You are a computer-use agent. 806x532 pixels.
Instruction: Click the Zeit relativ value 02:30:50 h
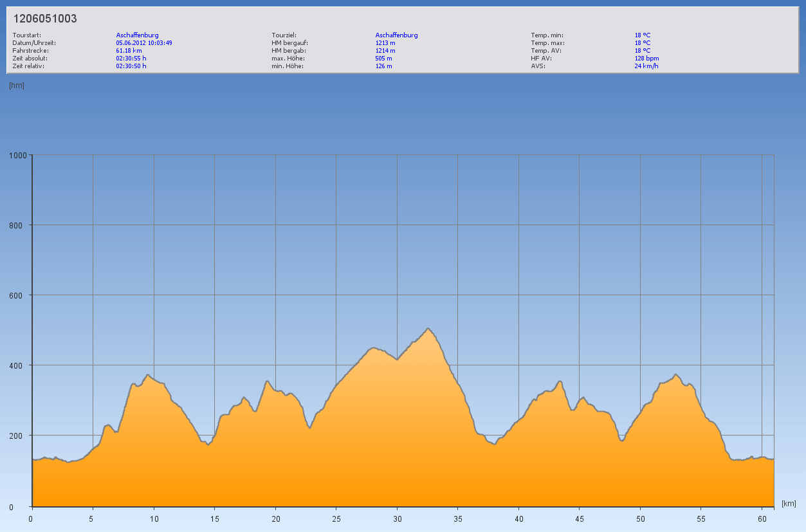(131, 66)
